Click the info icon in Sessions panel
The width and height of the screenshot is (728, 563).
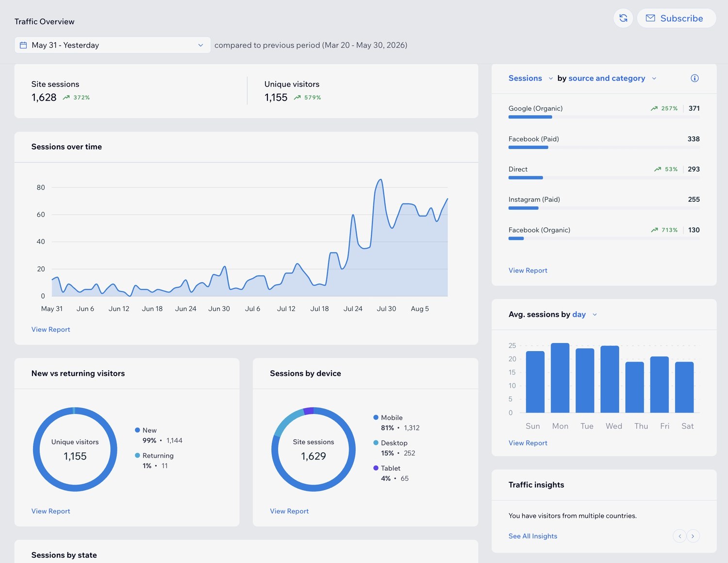(695, 78)
